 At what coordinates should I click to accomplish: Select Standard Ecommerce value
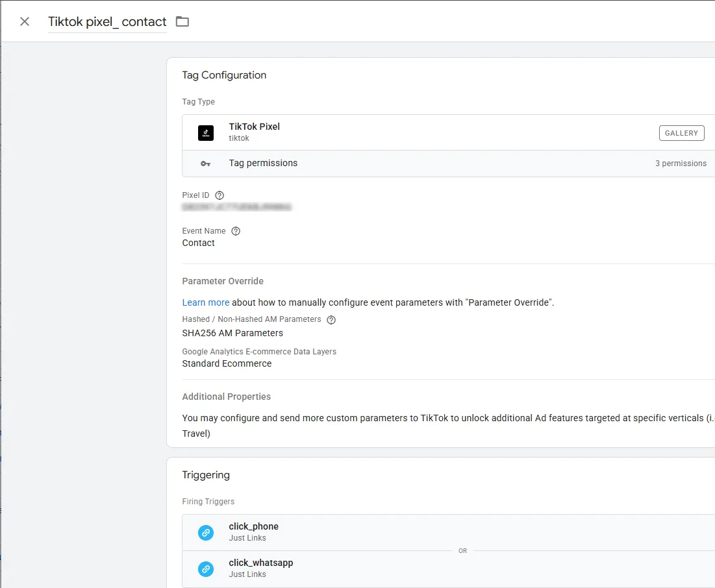[x=227, y=363]
